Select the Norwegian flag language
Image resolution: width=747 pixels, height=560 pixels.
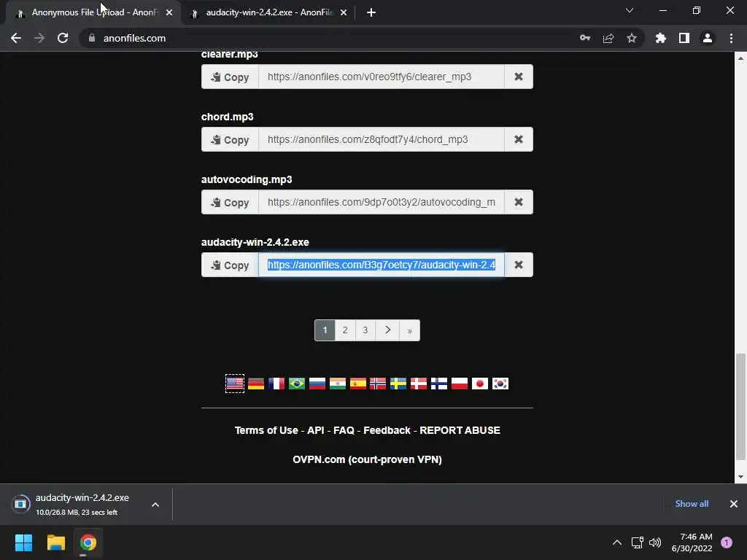pyautogui.click(x=378, y=384)
